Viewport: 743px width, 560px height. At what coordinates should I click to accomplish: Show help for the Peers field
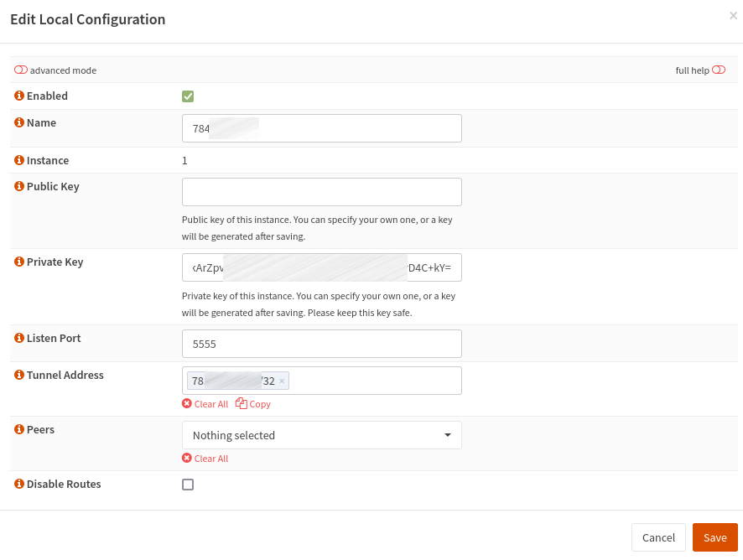[x=19, y=430]
